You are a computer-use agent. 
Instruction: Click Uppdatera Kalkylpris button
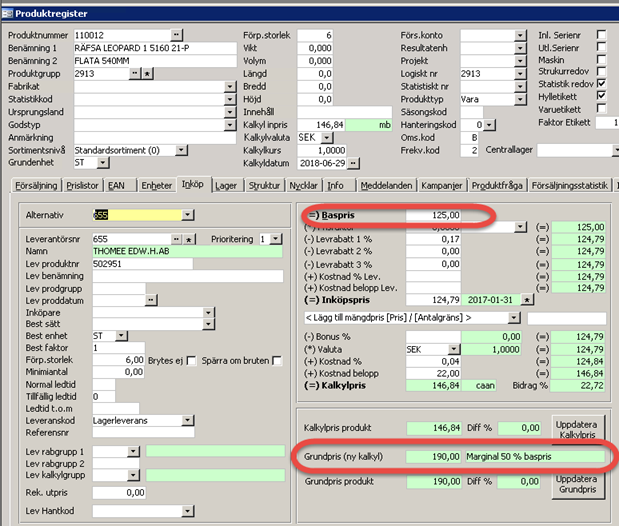click(577, 430)
